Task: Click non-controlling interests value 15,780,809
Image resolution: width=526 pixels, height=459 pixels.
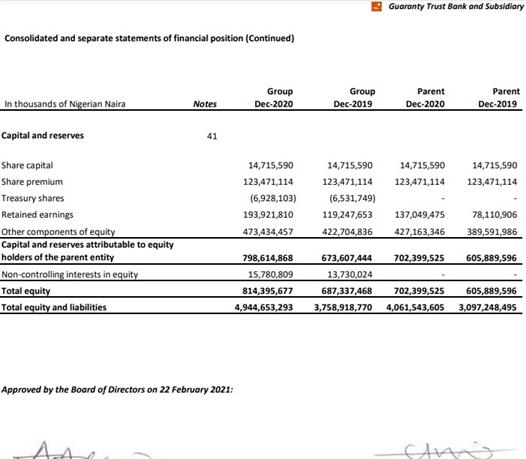Action: pyautogui.click(x=271, y=274)
